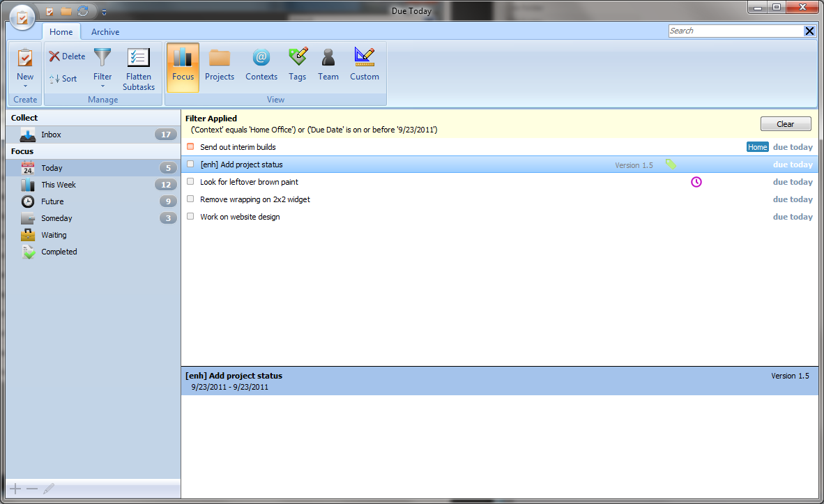Open the New task dropdown
This screenshot has width=824, height=504.
click(25, 86)
